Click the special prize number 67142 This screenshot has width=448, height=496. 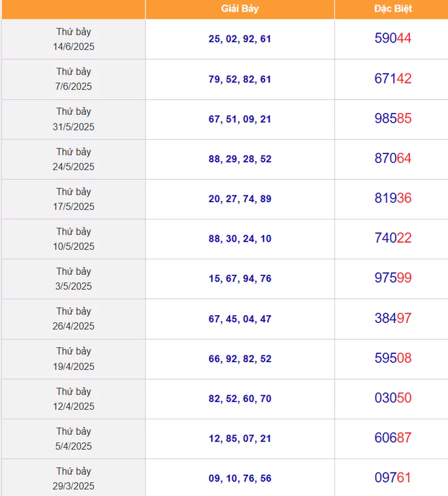tap(393, 78)
